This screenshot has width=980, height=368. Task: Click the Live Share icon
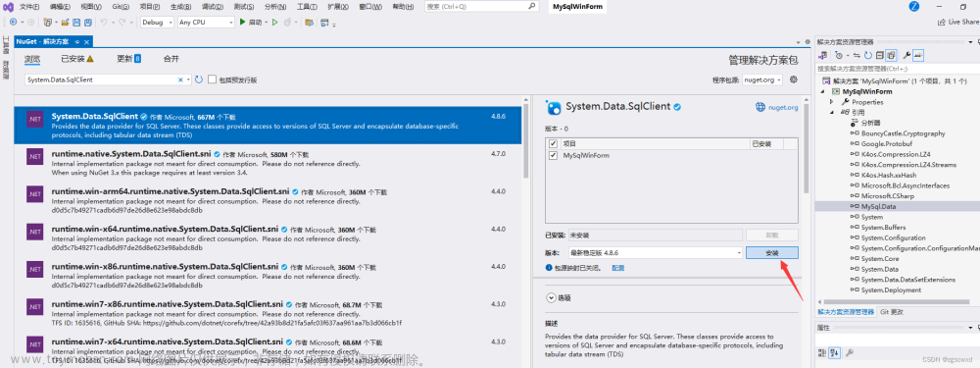[942, 22]
